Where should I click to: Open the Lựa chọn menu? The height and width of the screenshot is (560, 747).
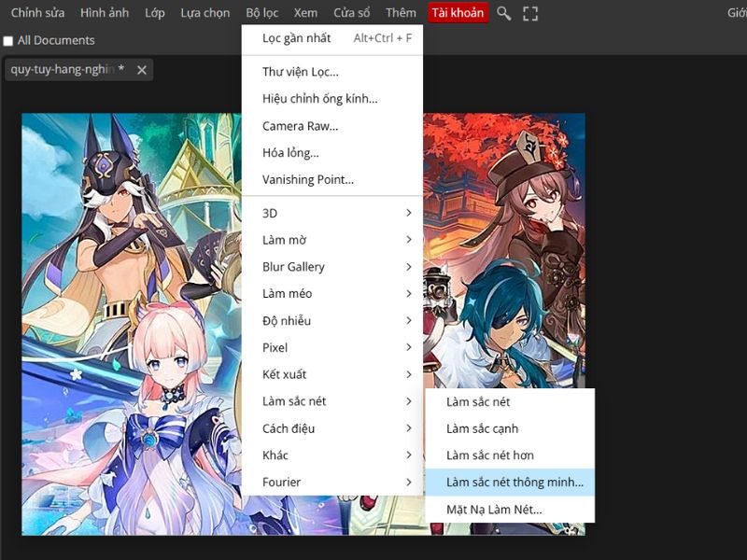(x=204, y=13)
